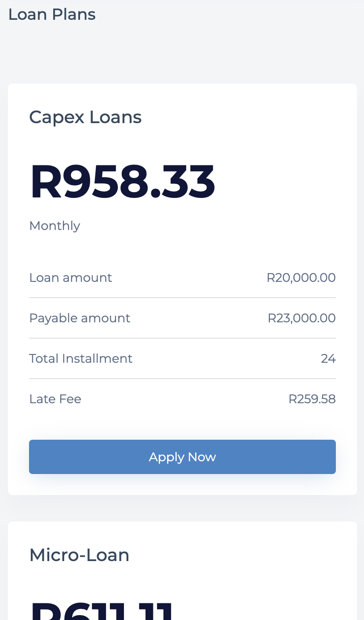Click the gray gap between loan cards
This screenshot has height=620, width=364.
(182, 508)
